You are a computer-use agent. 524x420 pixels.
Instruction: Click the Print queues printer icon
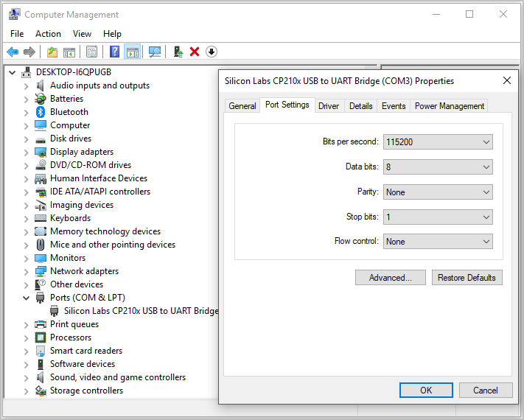click(x=41, y=324)
